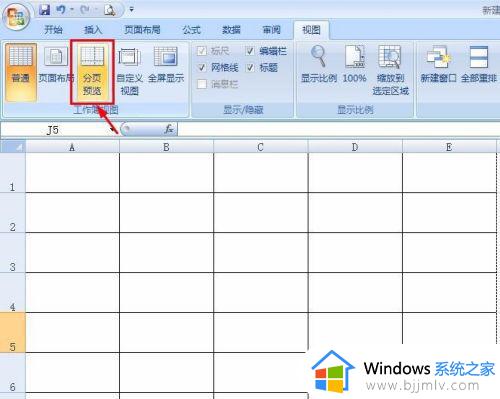The height and width of the screenshot is (399, 500).
Task: Click cell C3
Action: [x=261, y=253]
